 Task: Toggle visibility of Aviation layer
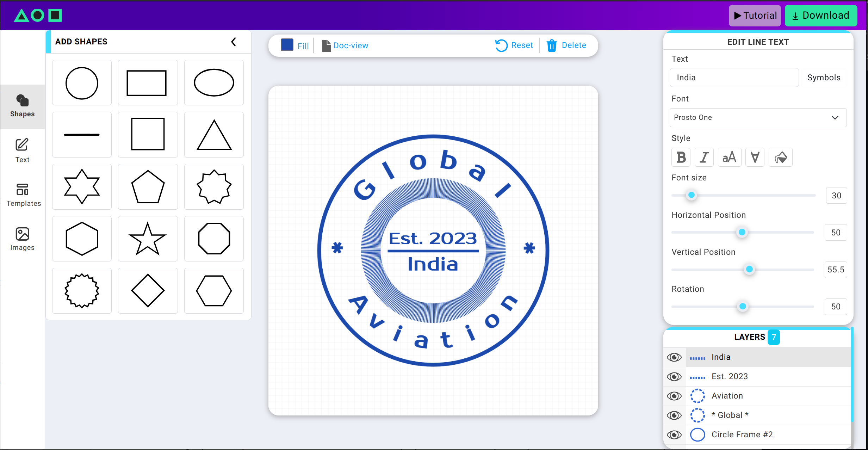674,396
